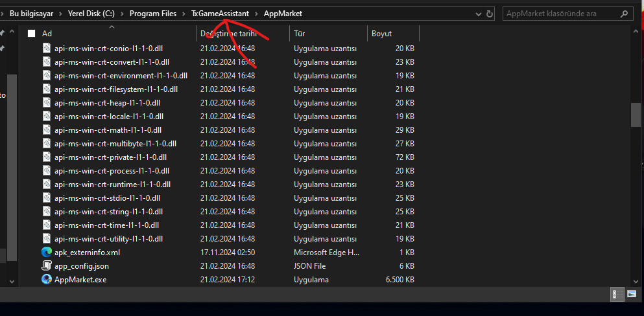This screenshot has height=316, width=644.
Task: Click the navigation pane scrollbar thumb
Action: [12, 168]
